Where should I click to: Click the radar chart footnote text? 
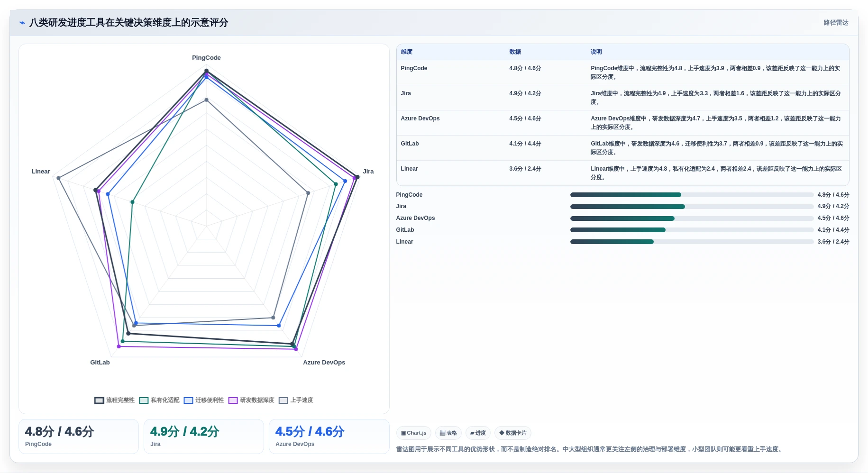[x=589, y=449]
